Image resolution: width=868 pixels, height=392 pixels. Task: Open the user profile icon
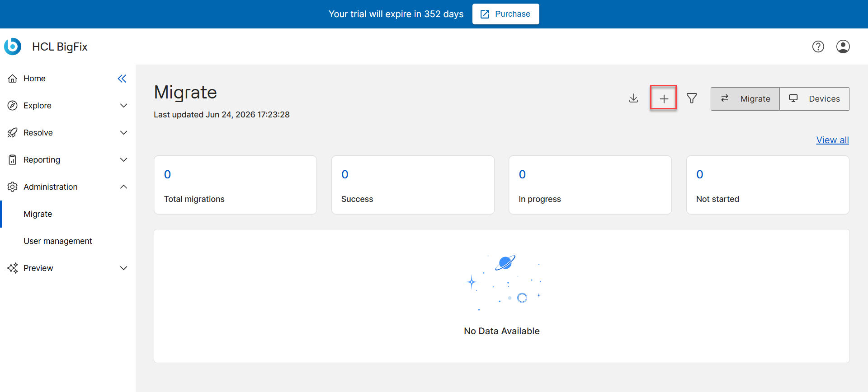pyautogui.click(x=843, y=47)
